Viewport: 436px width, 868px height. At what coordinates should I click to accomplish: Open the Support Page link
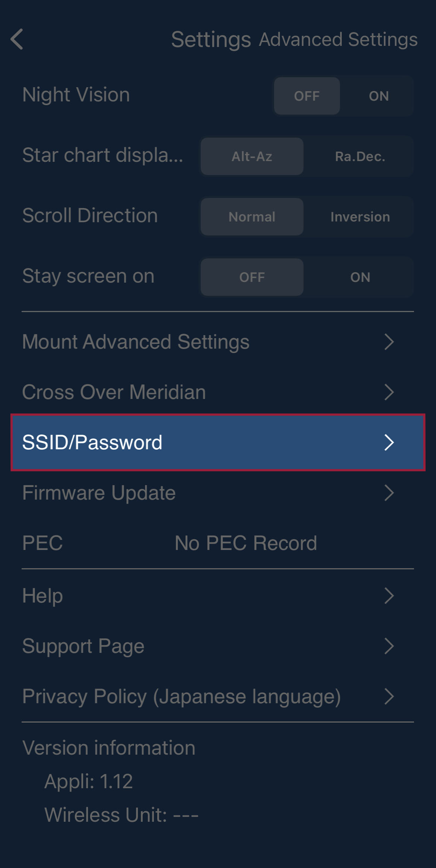pos(83,646)
